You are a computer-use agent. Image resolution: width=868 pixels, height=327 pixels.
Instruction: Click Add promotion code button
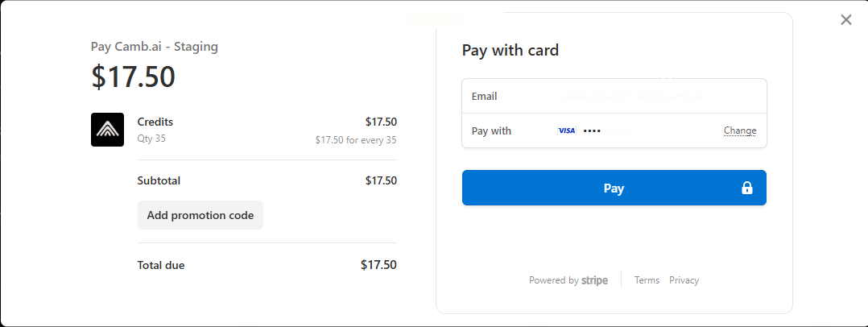(x=200, y=215)
